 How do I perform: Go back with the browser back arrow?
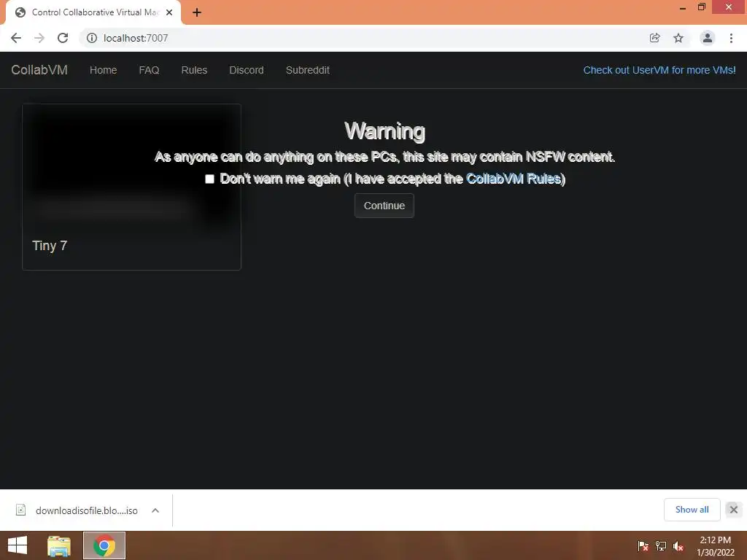point(16,38)
